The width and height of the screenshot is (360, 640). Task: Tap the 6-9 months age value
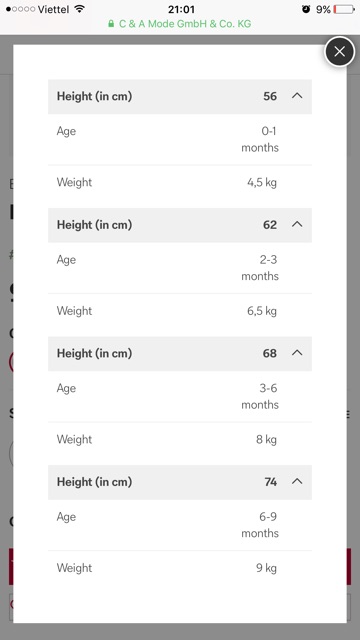pyautogui.click(x=260, y=525)
